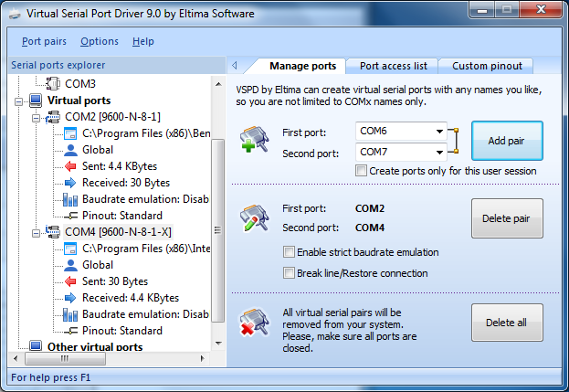Click baudrate bars icon under COM2
This screenshot has height=392, width=569.
[x=70, y=199]
